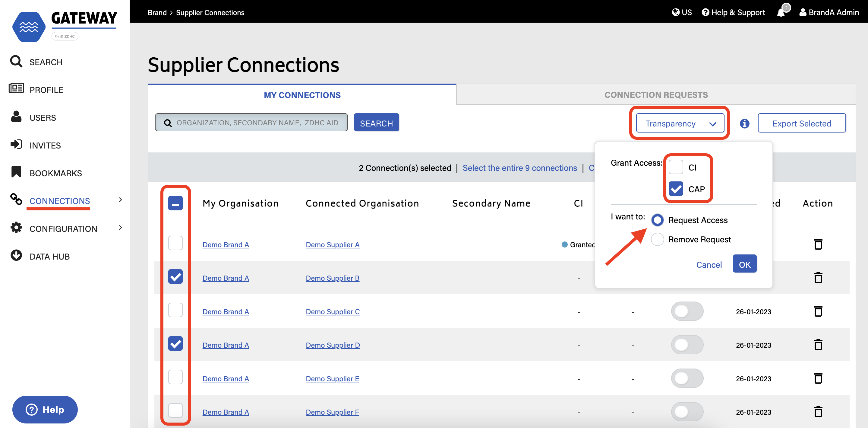868x428 pixels.
Task: Click the Invites sidebar icon
Action: tap(16, 145)
